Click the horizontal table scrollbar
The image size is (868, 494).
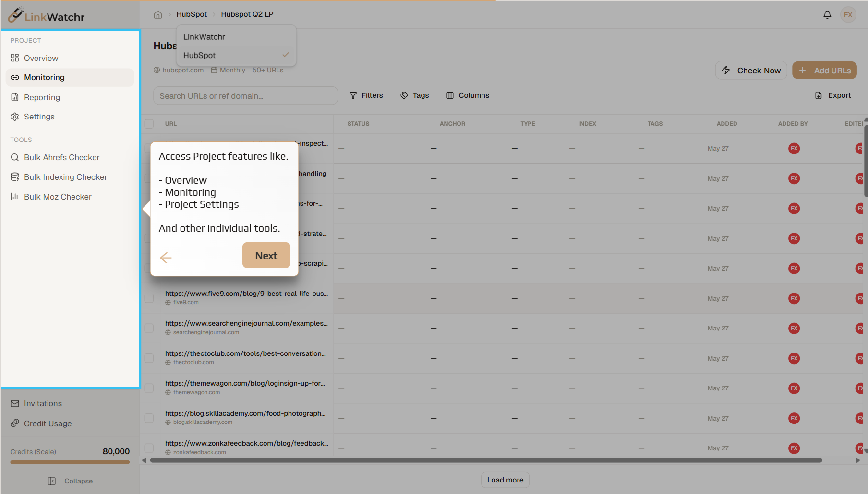pos(486,460)
